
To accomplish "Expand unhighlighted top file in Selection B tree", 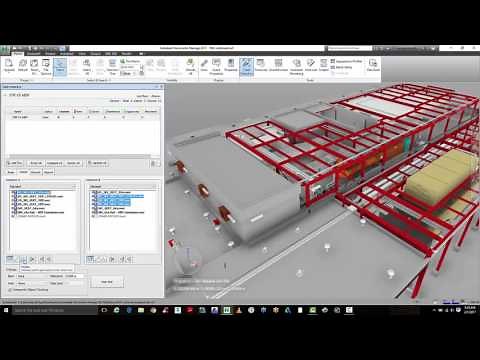I will point(93,192).
